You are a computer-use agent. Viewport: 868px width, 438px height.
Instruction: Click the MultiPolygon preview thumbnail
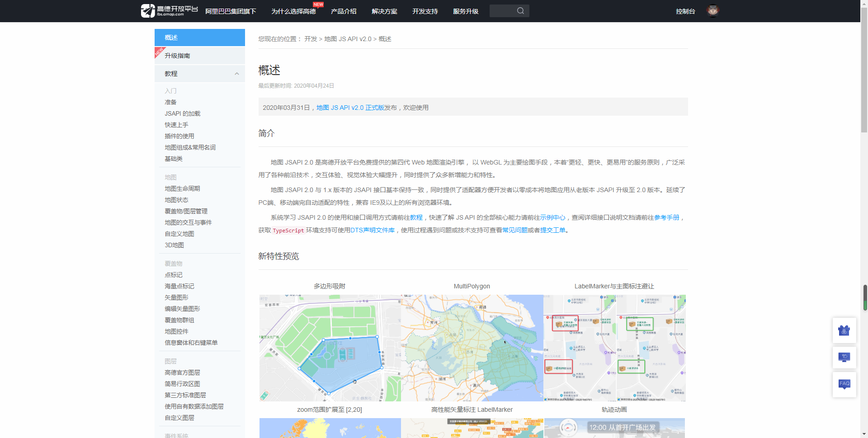coord(472,348)
